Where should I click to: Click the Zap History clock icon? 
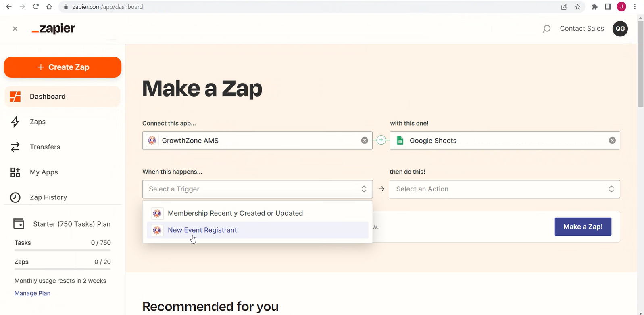tap(15, 197)
